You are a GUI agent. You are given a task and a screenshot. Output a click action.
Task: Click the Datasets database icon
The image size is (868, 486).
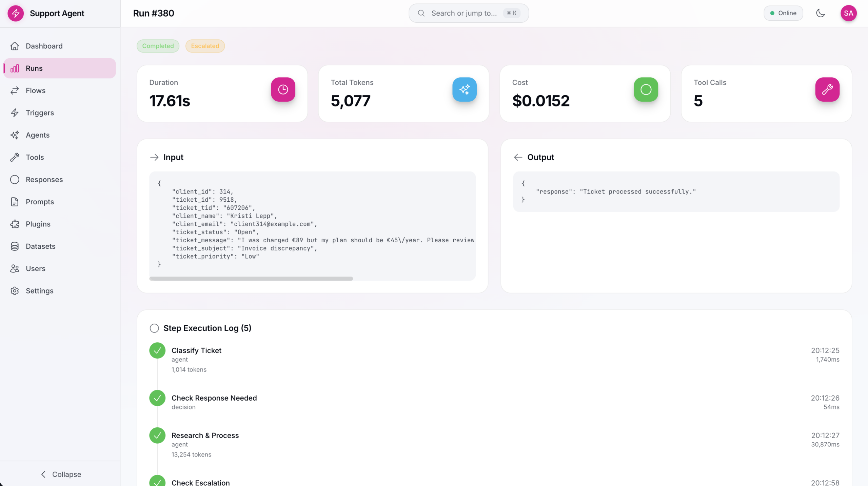[15, 246]
